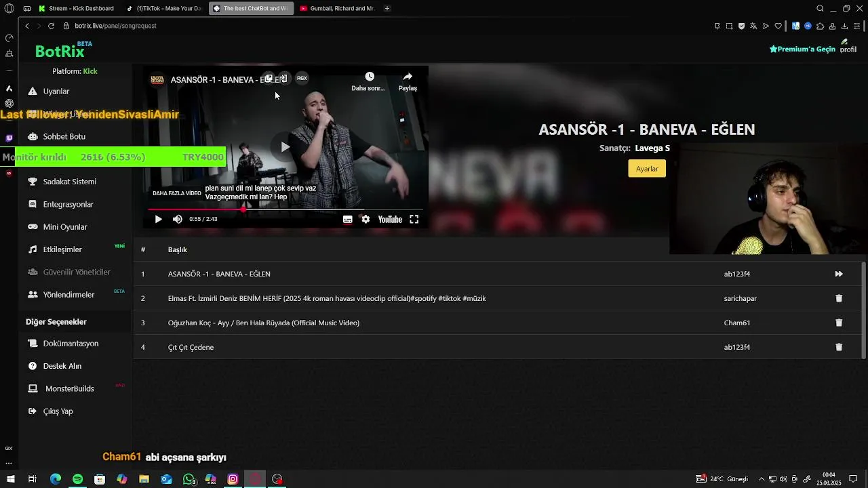Open Sohbet Botu in the sidebar
This screenshot has width=868, height=488.
[x=64, y=136]
